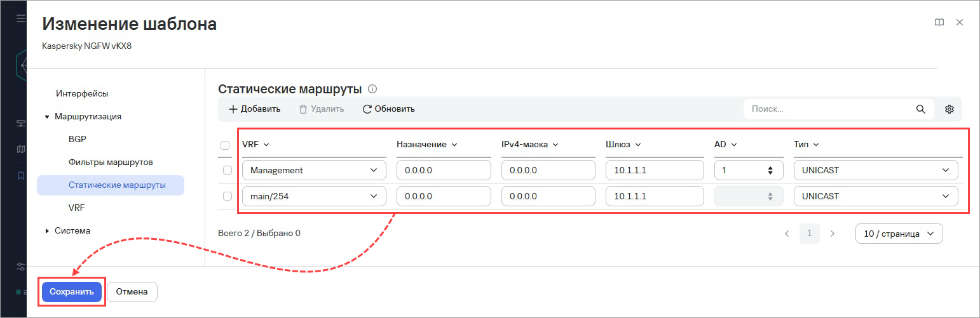Screen dimensions: 980x318
Task: Click gateway 10.1.1.1 field in Management row
Action: click(x=655, y=170)
